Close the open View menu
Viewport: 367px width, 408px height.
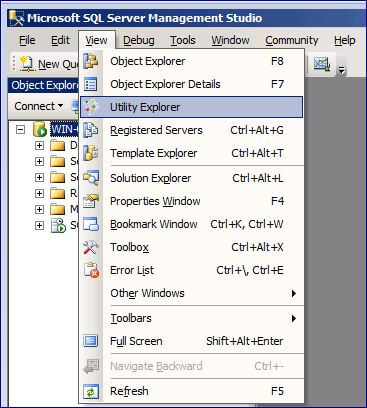tap(96, 40)
